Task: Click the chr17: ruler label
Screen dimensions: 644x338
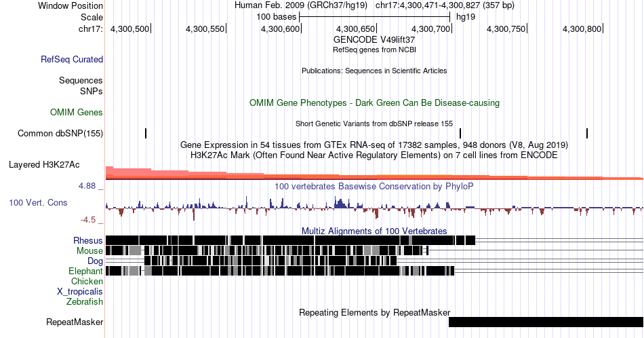Action: point(91,29)
